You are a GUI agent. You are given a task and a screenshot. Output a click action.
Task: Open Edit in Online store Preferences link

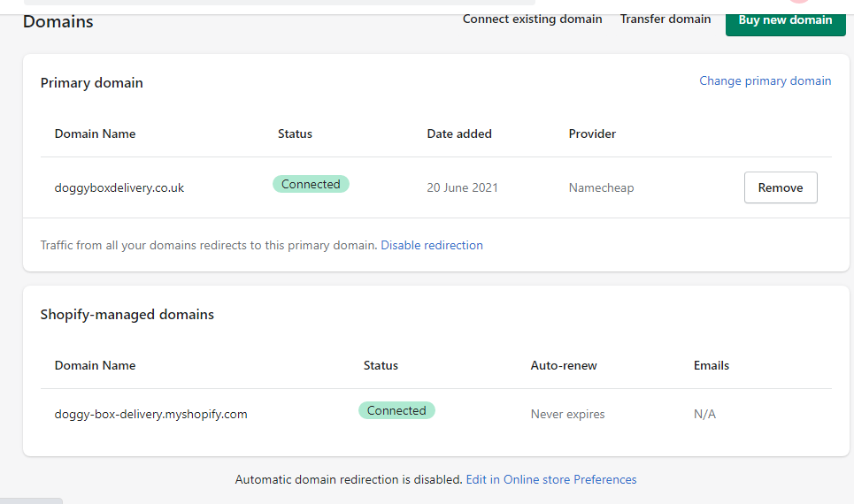point(551,479)
